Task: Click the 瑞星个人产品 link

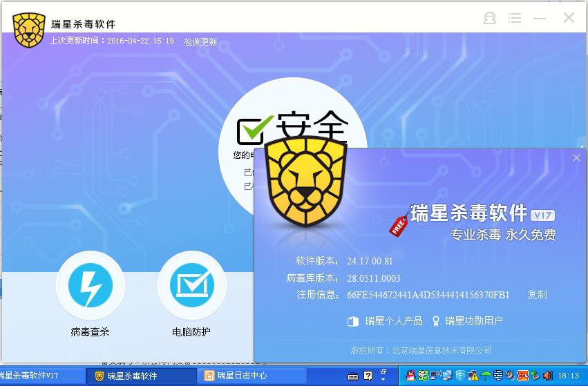Action: pos(394,321)
